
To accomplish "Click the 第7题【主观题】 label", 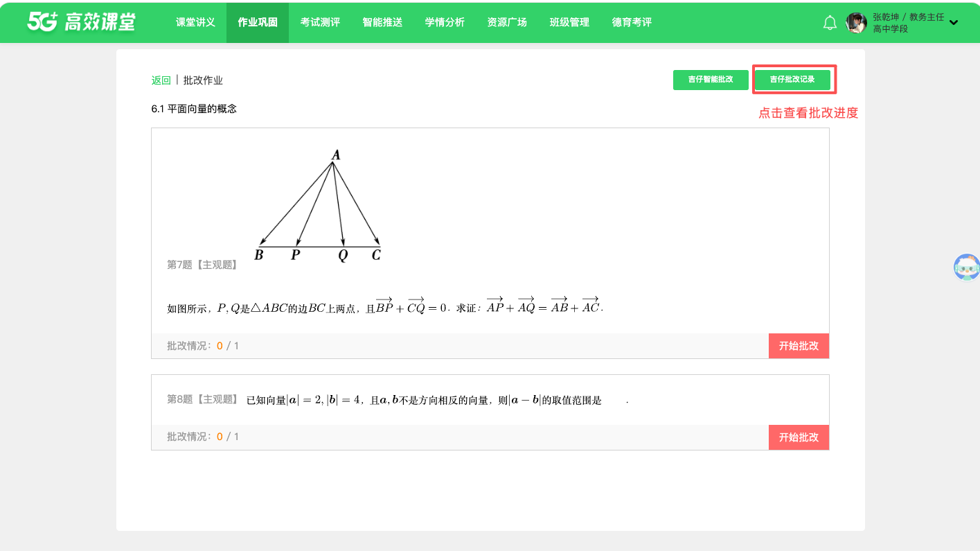I will point(202,265).
